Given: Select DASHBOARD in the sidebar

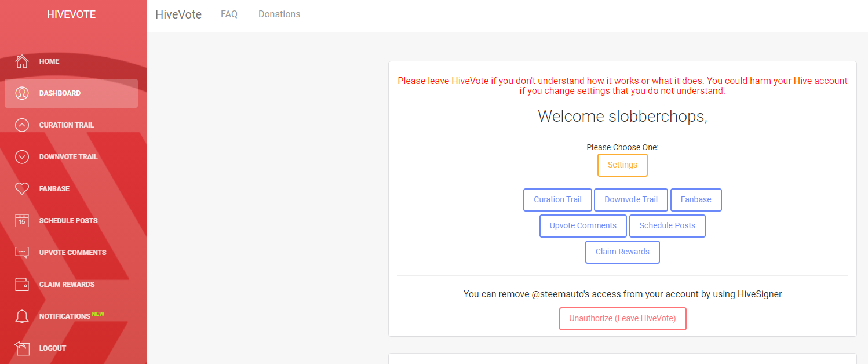Looking at the screenshot, I should pos(71,93).
